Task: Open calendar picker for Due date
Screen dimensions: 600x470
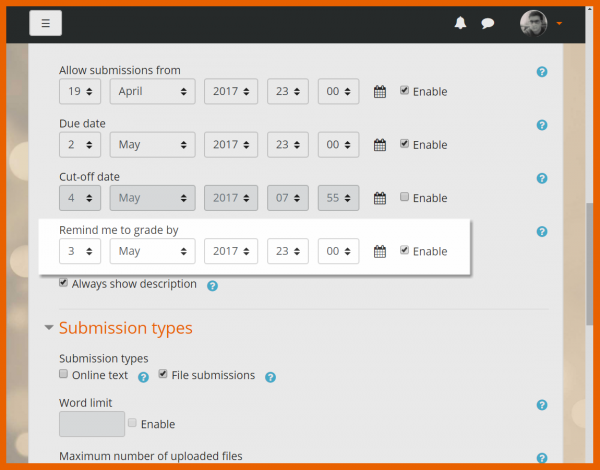Action: (380, 145)
